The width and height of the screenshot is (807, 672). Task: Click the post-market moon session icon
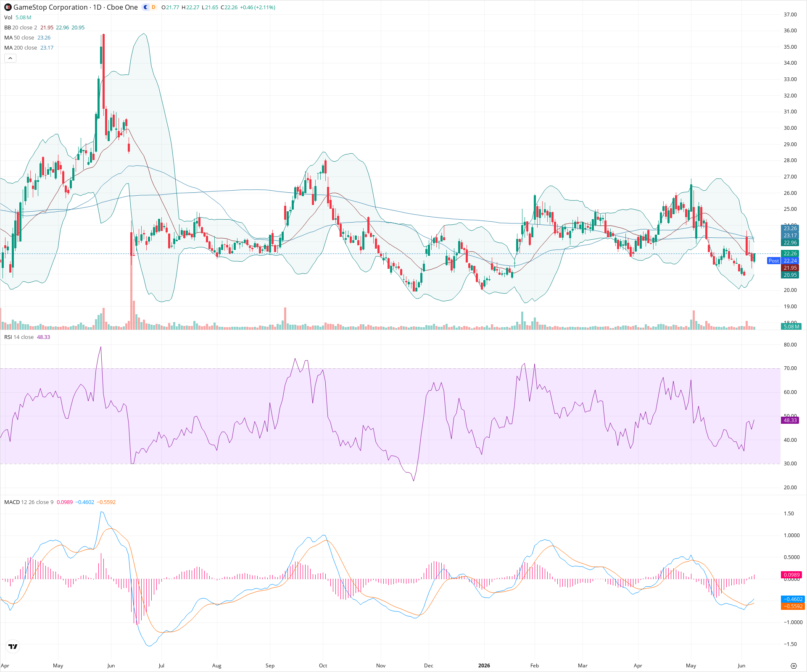pyautogui.click(x=145, y=7)
